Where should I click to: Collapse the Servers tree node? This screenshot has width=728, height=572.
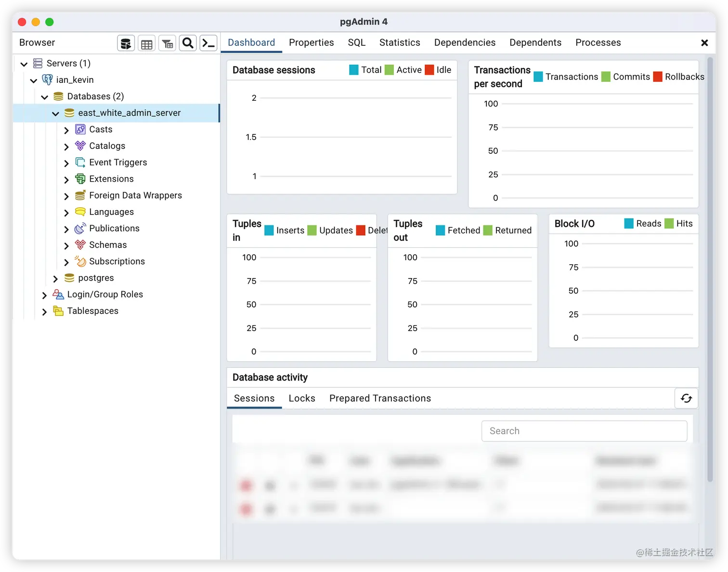[24, 64]
